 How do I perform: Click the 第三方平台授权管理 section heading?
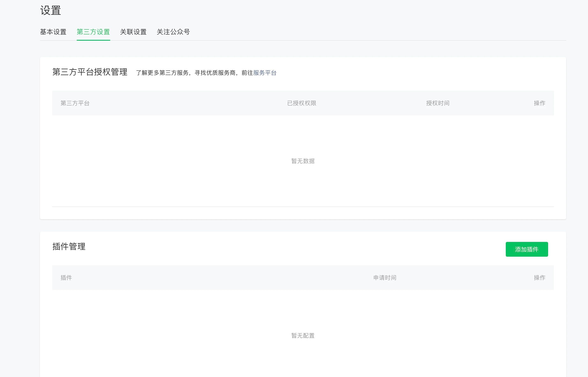pos(90,72)
